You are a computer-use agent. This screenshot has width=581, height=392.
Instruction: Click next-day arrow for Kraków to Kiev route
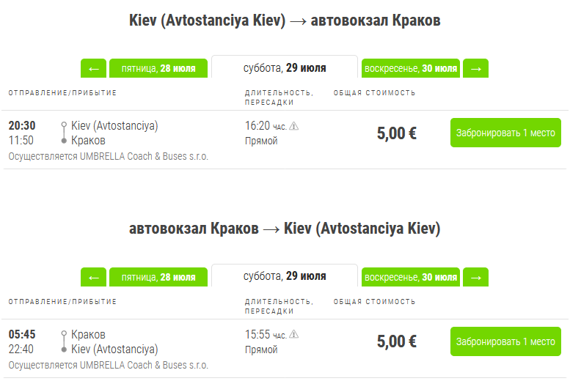coord(475,277)
